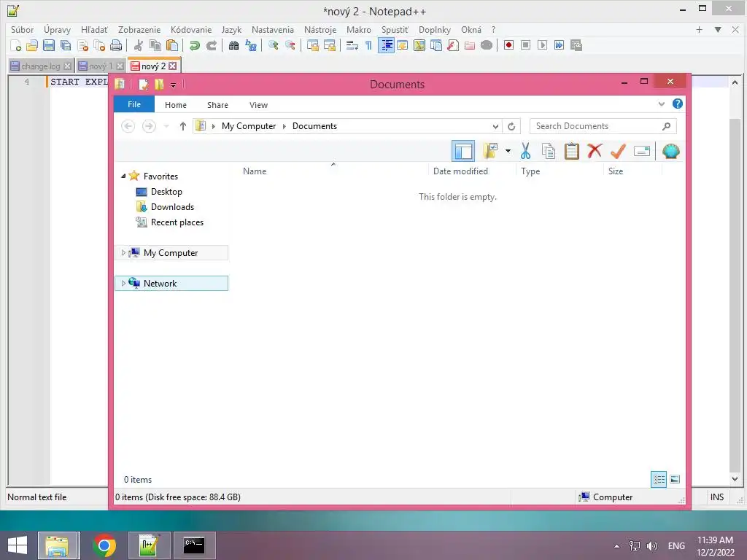Click the Rename icon in Explorer toolbar
Image resolution: width=747 pixels, height=560 pixels.
click(x=642, y=152)
